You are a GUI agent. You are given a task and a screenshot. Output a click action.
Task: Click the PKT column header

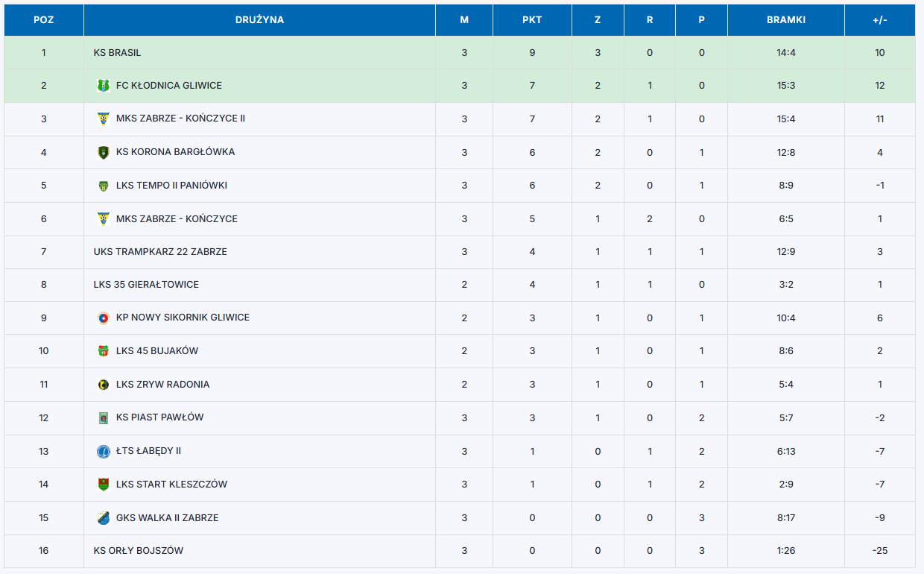(x=532, y=20)
